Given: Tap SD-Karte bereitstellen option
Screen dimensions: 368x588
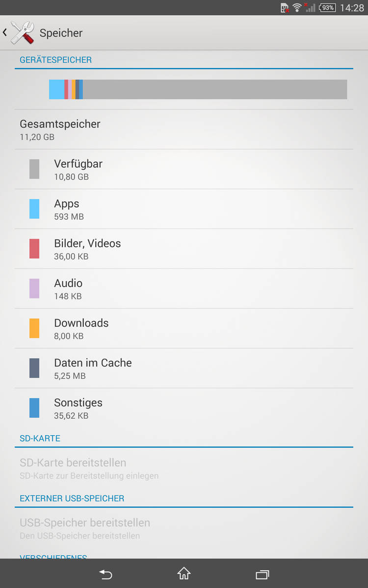Looking at the screenshot, I should [x=184, y=468].
